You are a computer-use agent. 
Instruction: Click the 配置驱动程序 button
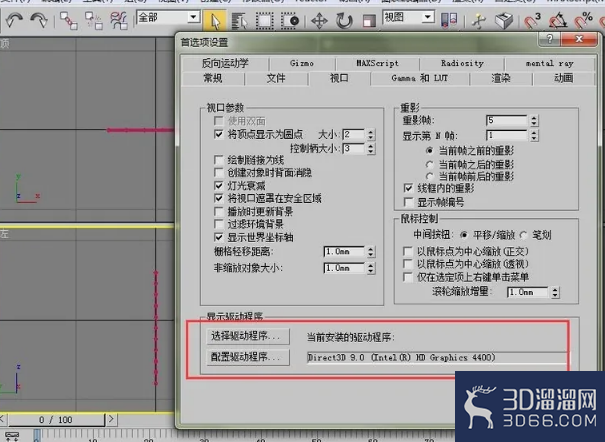point(248,357)
